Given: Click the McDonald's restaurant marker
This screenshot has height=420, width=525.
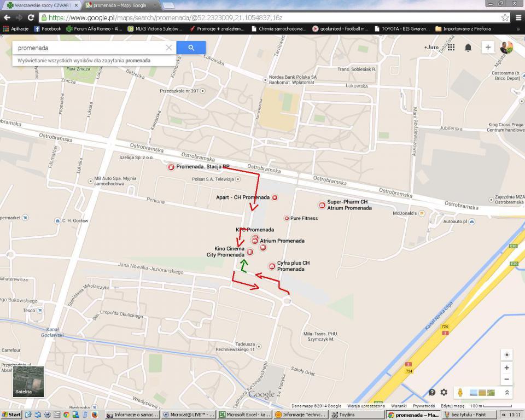Looking at the screenshot, I should tap(422, 213).
